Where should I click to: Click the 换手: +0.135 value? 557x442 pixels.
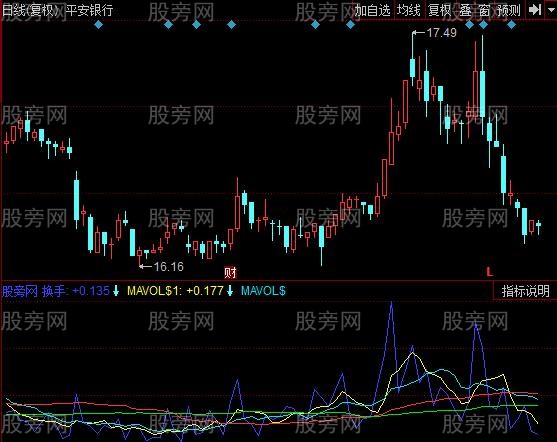point(76,291)
